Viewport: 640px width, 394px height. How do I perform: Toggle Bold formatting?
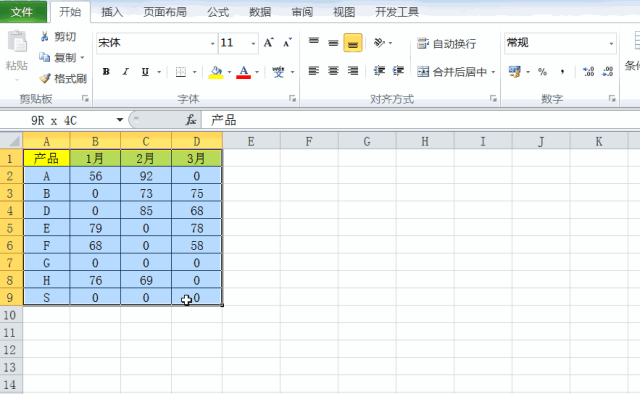coord(106,72)
